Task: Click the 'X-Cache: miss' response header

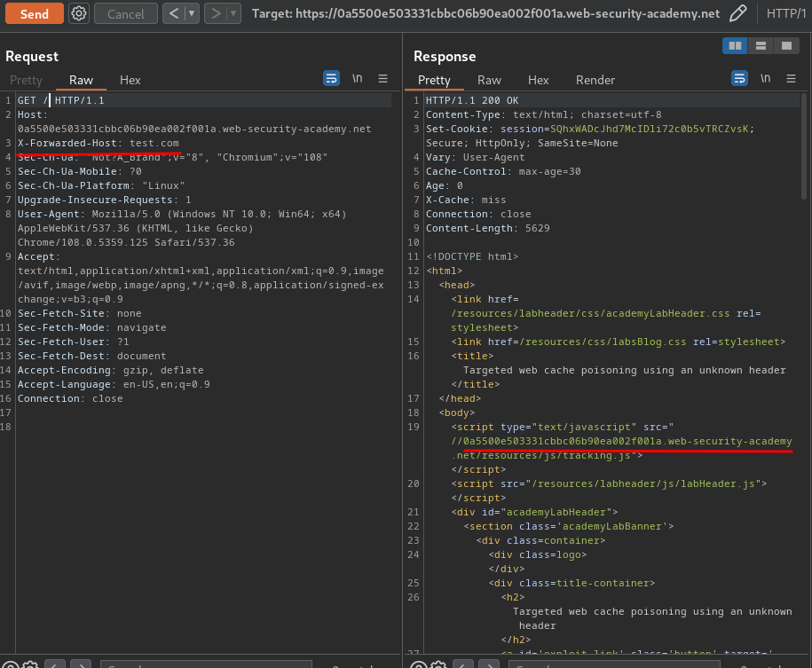Action: point(466,200)
